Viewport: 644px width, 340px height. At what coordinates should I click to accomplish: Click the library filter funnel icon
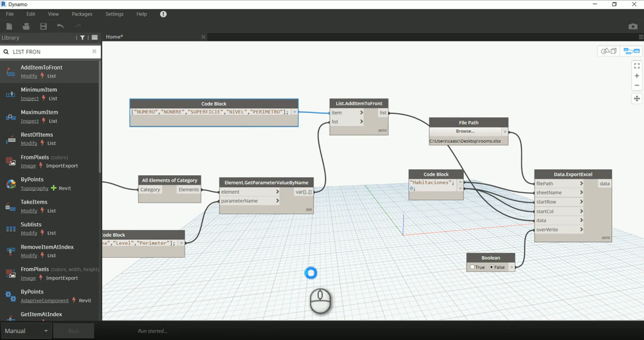pyautogui.click(x=83, y=38)
